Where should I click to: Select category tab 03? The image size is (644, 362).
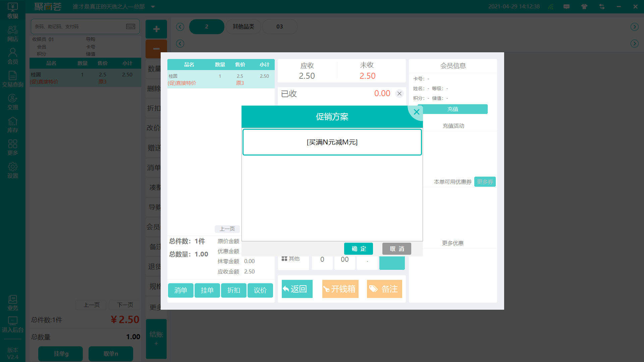280,26
